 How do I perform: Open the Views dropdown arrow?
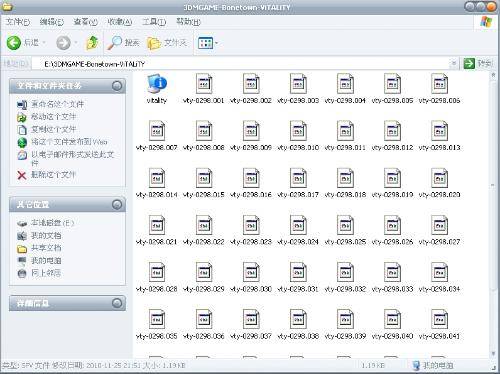pyautogui.click(x=217, y=43)
